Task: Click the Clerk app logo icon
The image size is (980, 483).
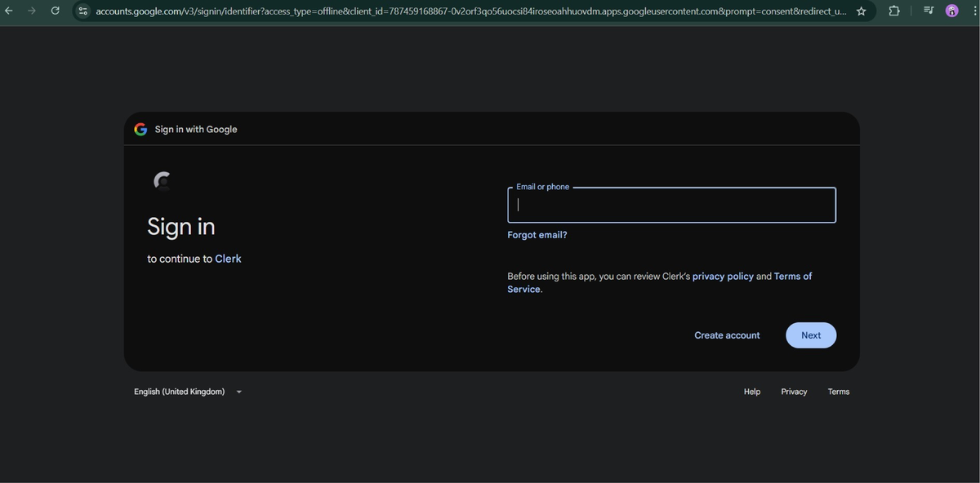Action: tap(163, 180)
